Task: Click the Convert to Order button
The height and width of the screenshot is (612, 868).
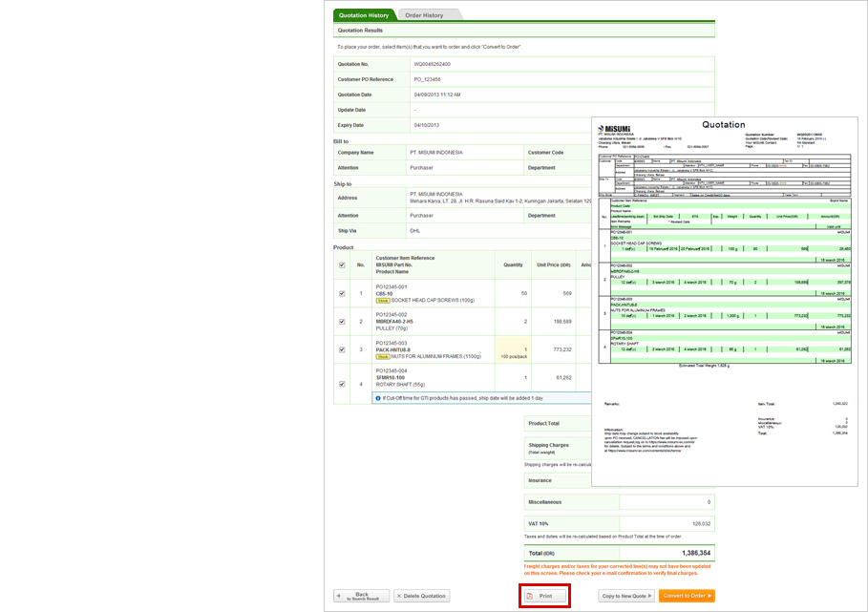Action: 687,596
